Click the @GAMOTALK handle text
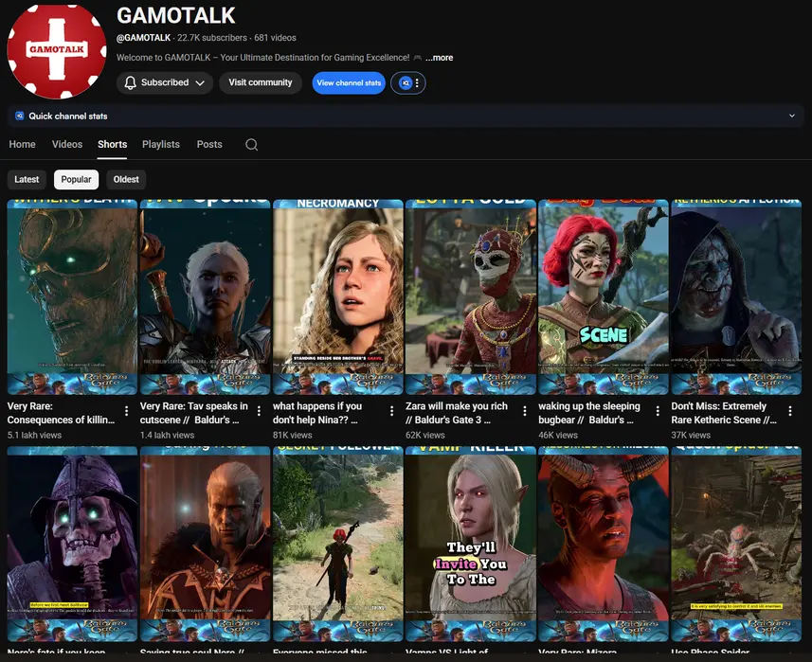Viewport: 812px width, 662px height. (143, 38)
